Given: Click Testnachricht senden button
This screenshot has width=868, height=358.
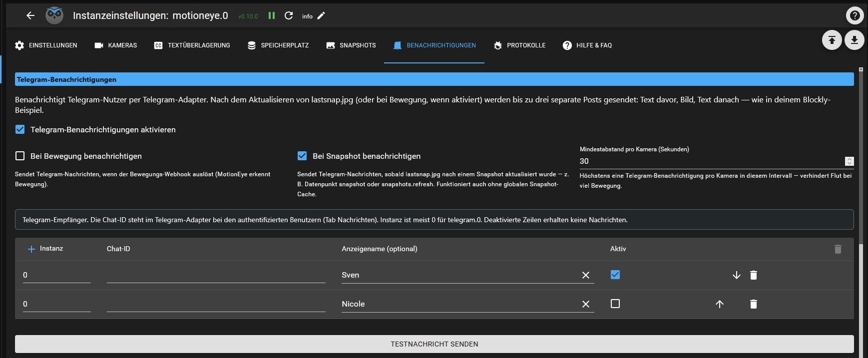Looking at the screenshot, I should [434, 344].
